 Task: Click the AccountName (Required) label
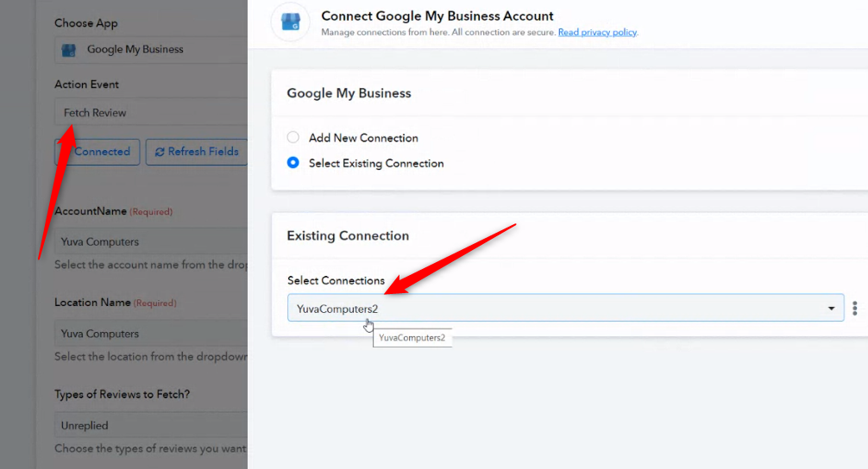coord(114,211)
